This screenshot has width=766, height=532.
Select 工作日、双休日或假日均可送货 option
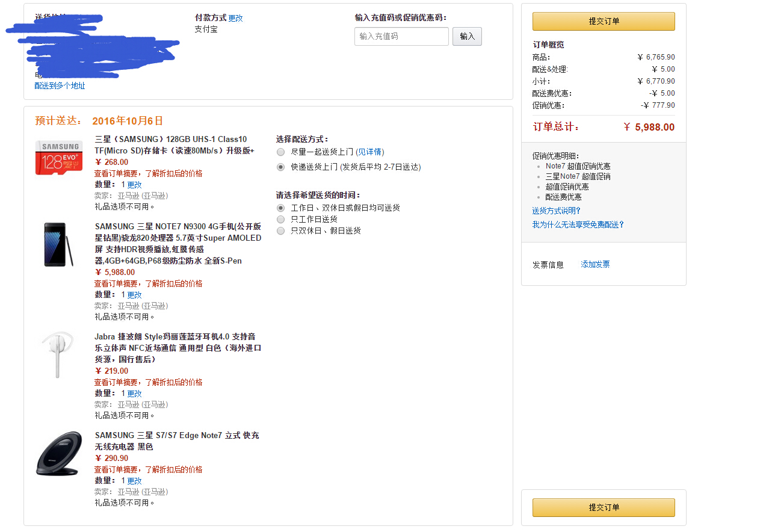tap(280, 208)
